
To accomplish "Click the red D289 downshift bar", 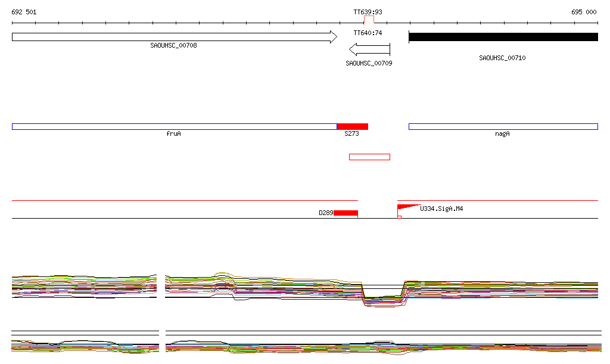I will (x=346, y=213).
